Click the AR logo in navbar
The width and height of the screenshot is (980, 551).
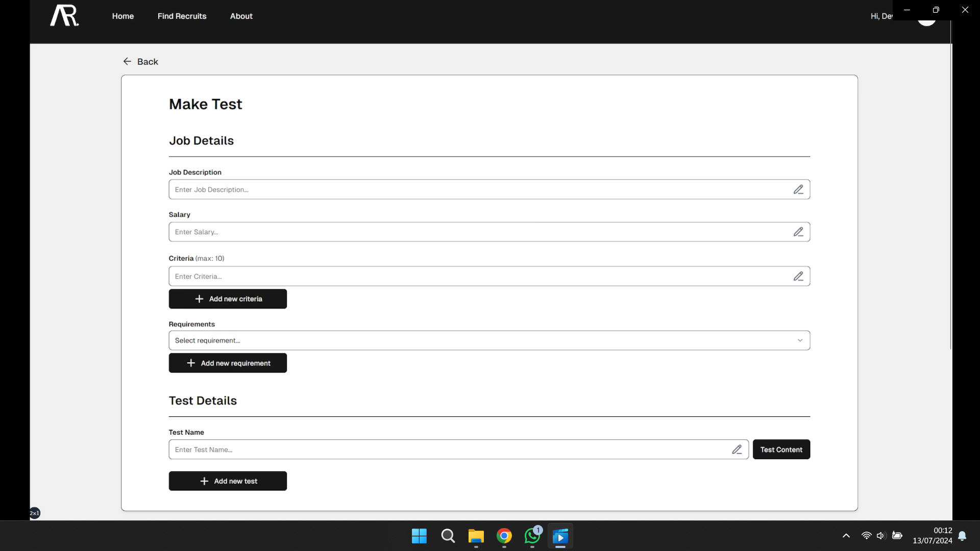coord(64,15)
